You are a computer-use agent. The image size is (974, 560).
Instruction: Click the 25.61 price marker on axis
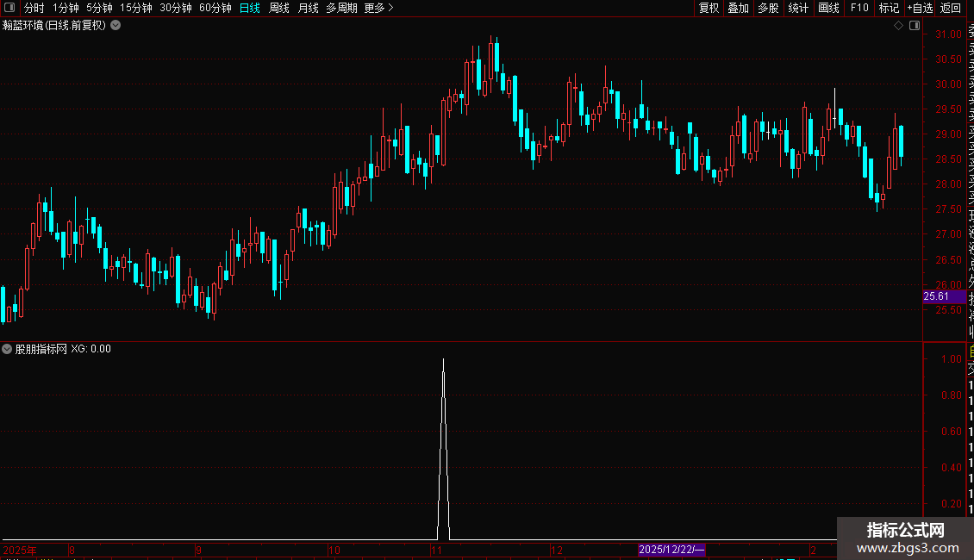pyautogui.click(x=944, y=296)
